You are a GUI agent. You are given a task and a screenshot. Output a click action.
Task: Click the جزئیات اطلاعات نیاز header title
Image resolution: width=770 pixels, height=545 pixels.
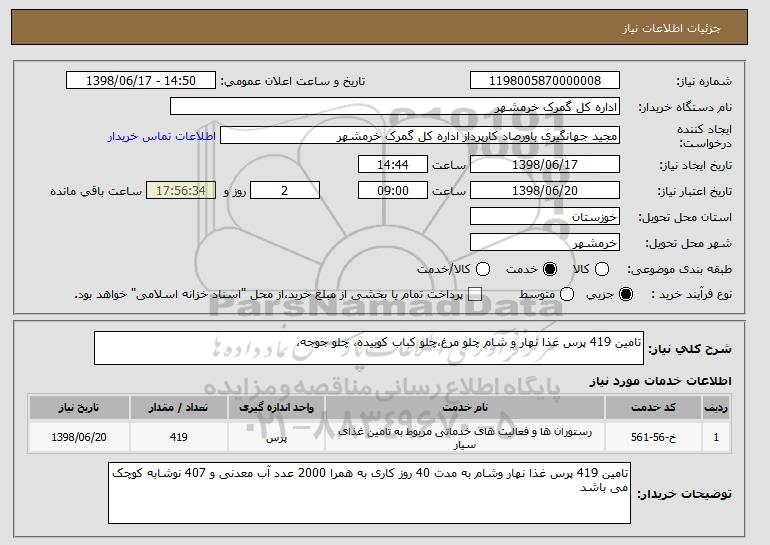point(671,28)
